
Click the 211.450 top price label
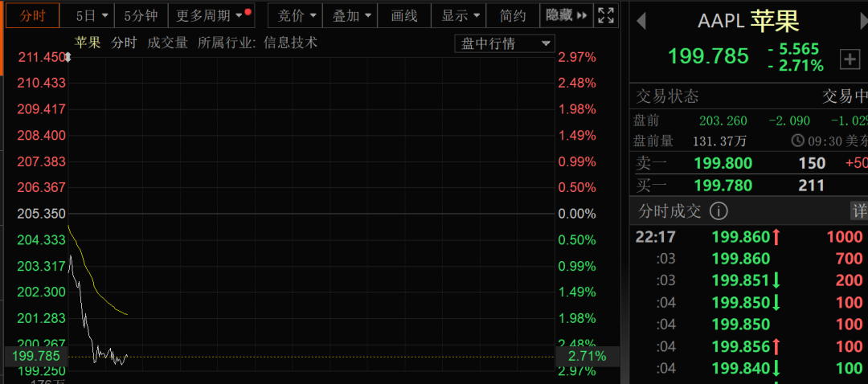tap(42, 57)
